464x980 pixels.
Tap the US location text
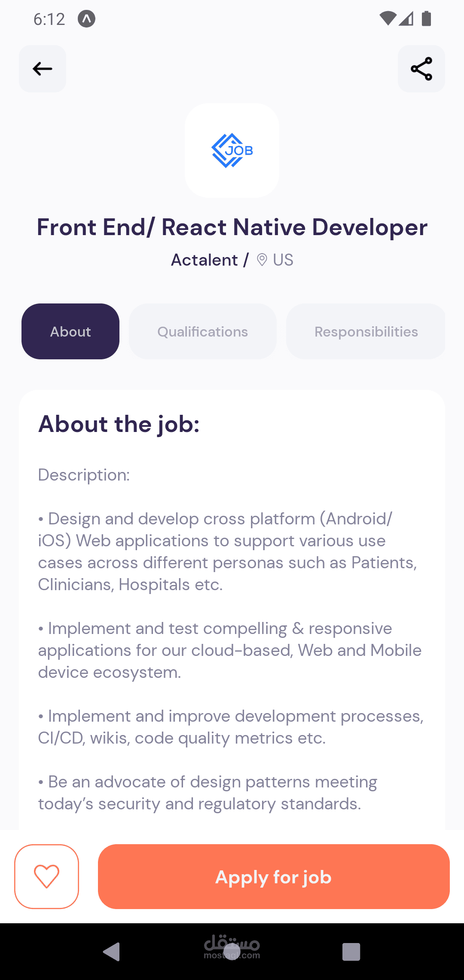pyautogui.click(x=283, y=260)
